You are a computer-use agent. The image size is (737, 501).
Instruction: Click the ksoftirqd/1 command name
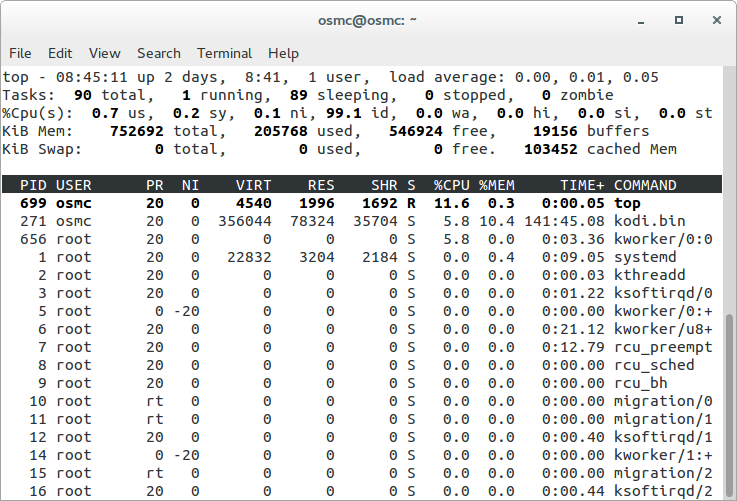coord(663,437)
